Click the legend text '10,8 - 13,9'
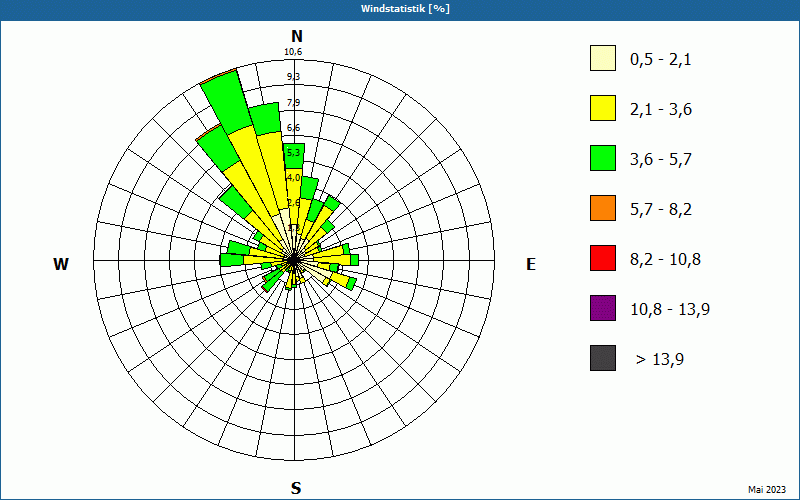Image resolution: width=800 pixels, height=500 pixels. click(670, 310)
